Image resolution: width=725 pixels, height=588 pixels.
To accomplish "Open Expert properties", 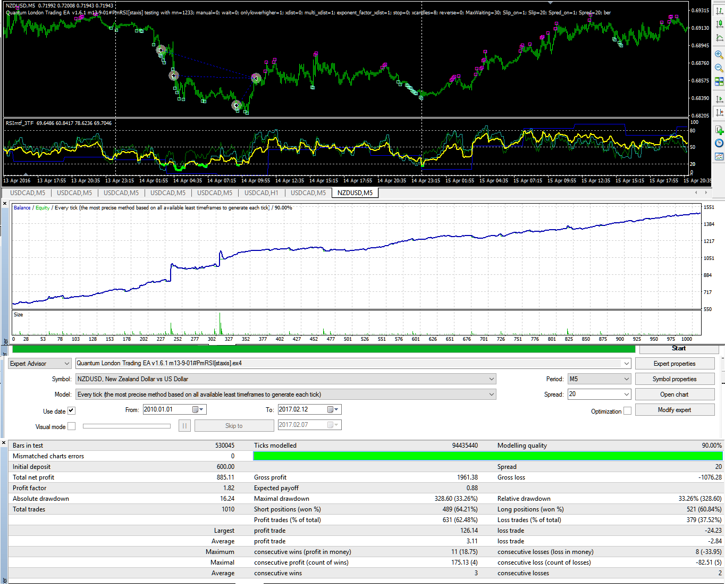I will tap(675, 364).
